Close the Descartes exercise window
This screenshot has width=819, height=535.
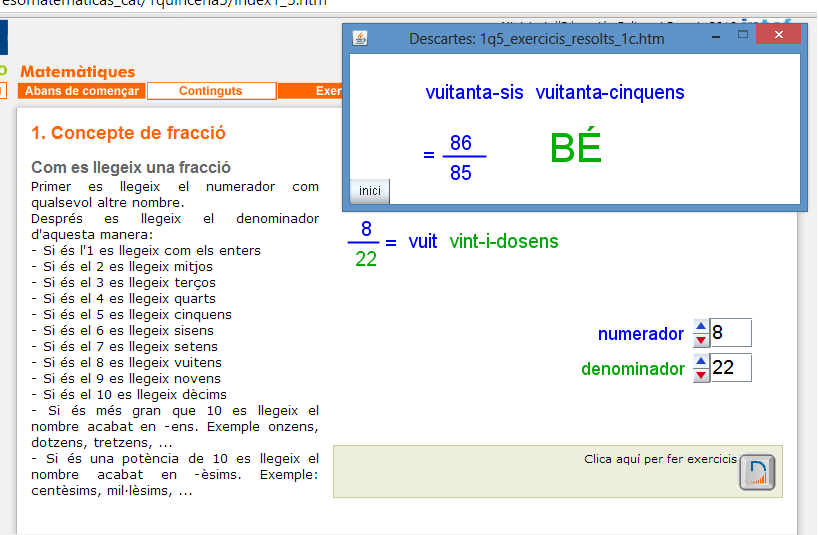click(x=778, y=35)
